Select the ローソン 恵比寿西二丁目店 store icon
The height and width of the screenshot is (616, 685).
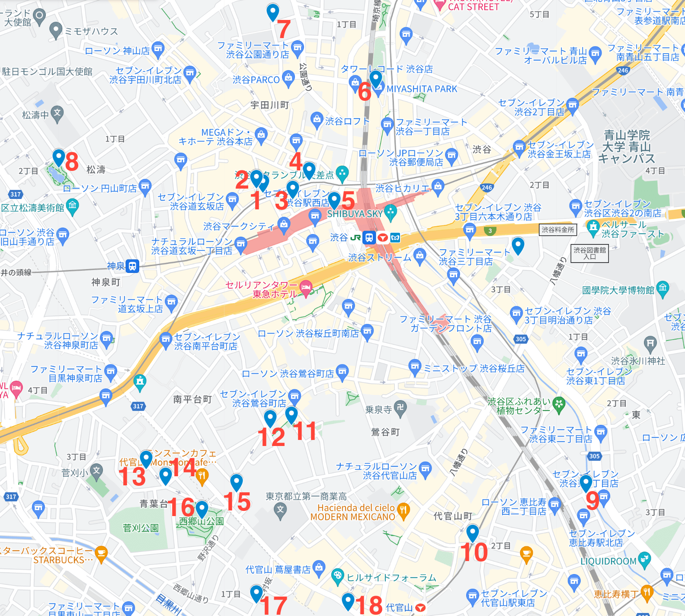tap(555, 505)
